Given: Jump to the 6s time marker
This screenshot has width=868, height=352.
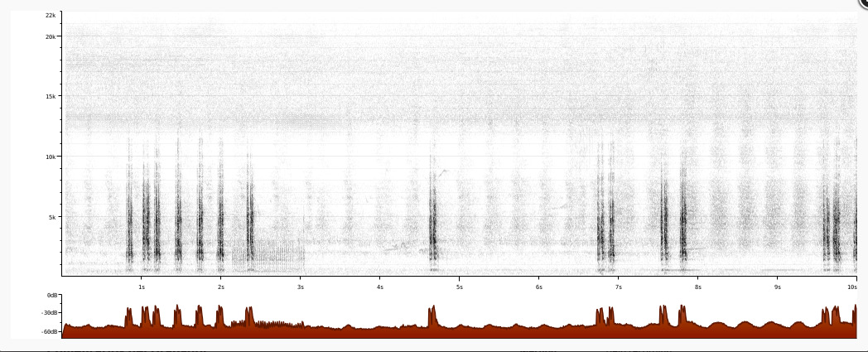Looking at the screenshot, I should click(539, 287).
